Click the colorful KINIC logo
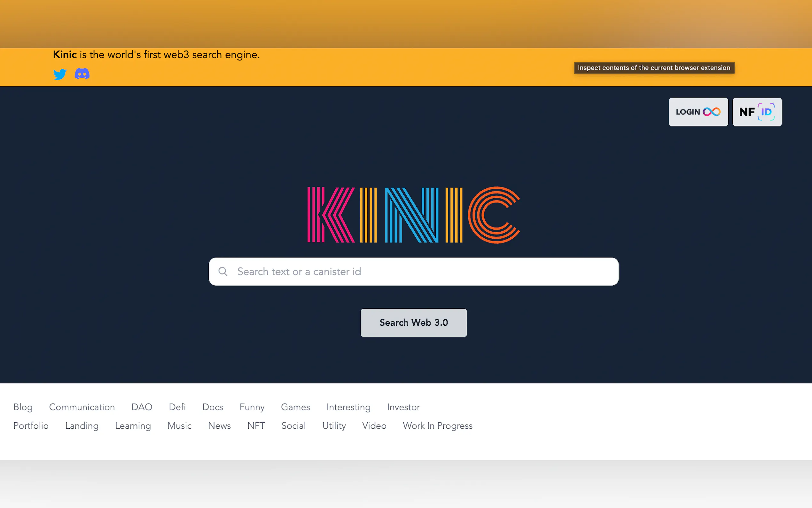Image resolution: width=812 pixels, height=508 pixels. pos(414,215)
